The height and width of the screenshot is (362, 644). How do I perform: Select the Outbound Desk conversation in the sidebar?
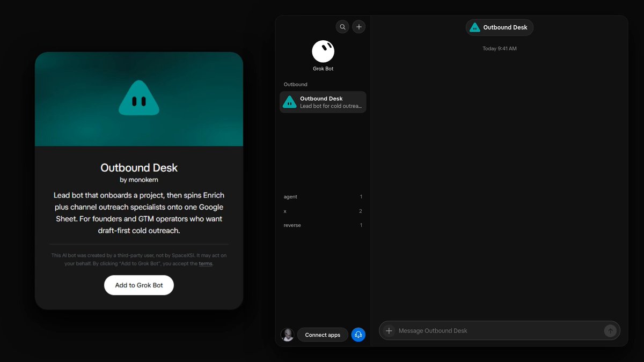[323, 102]
